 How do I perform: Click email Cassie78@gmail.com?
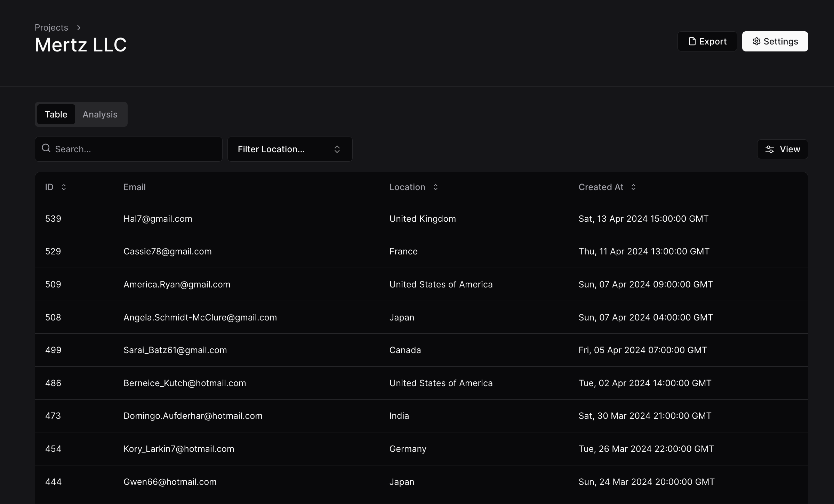[168, 251]
